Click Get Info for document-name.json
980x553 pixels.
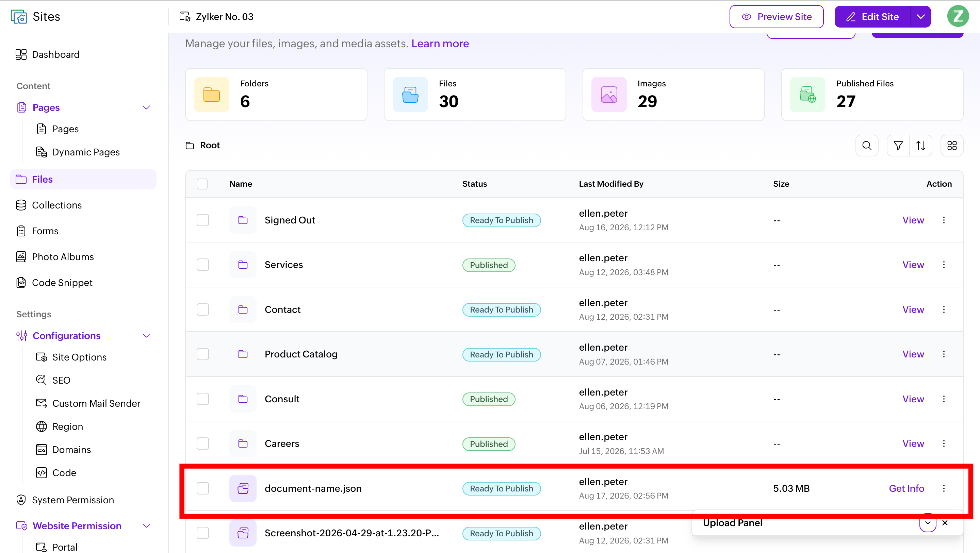click(906, 488)
